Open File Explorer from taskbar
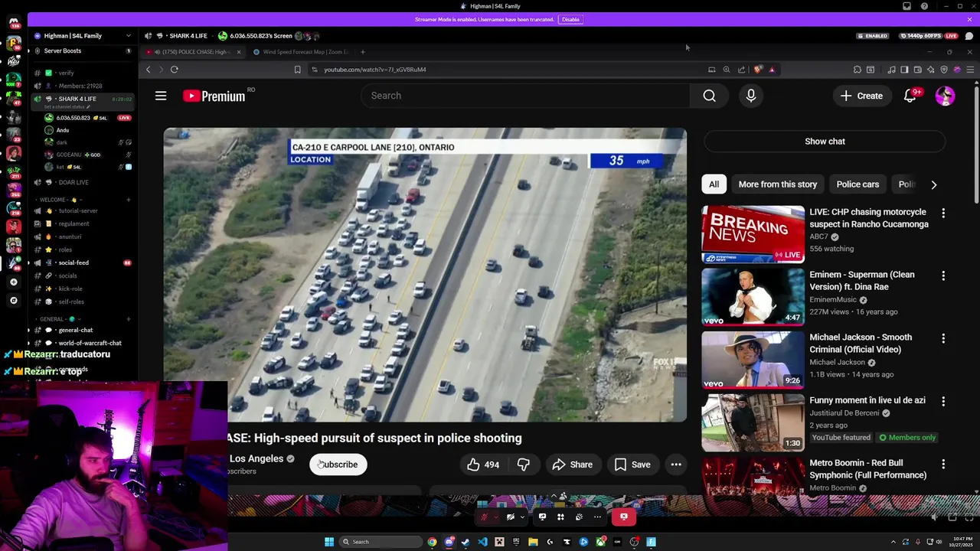Image resolution: width=980 pixels, height=551 pixels. [533, 542]
